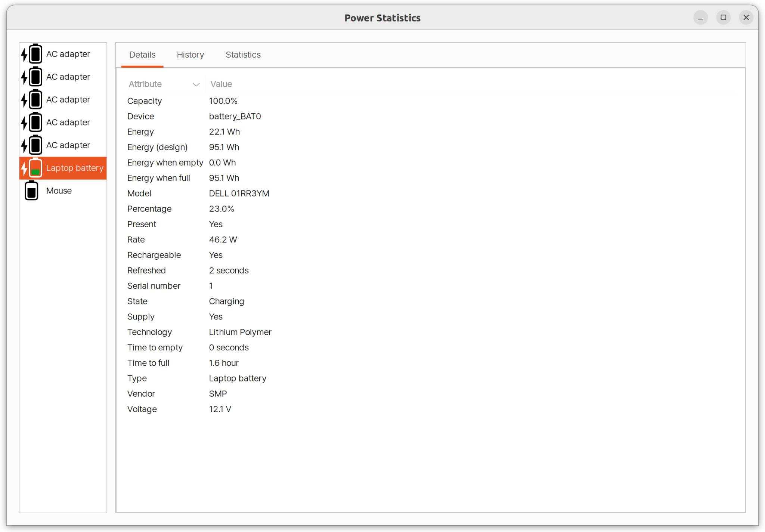Image resolution: width=765 pixels, height=532 pixels.
Task: Click the Attribute column header
Action: (145, 84)
